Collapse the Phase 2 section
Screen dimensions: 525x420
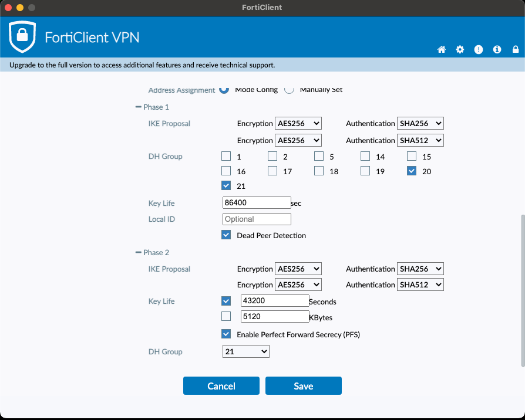(138, 252)
